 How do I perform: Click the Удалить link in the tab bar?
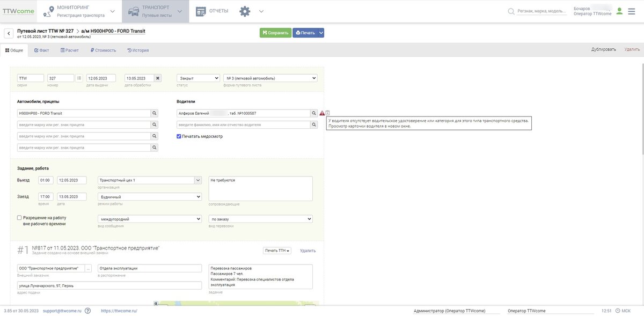[x=632, y=49]
